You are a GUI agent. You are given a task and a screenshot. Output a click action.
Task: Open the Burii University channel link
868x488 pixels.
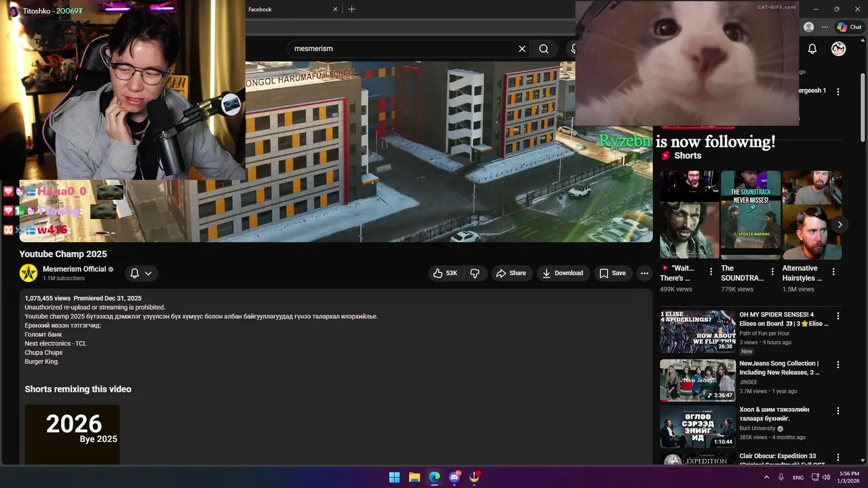[x=757, y=428]
